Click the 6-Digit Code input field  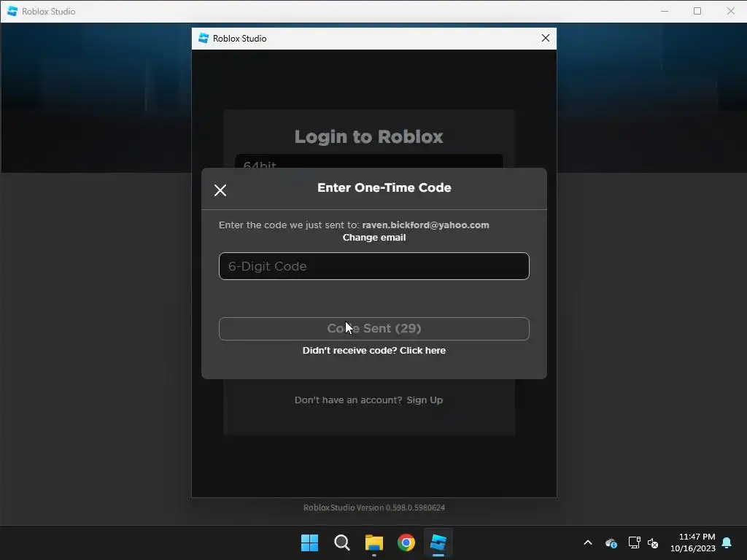tap(374, 266)
